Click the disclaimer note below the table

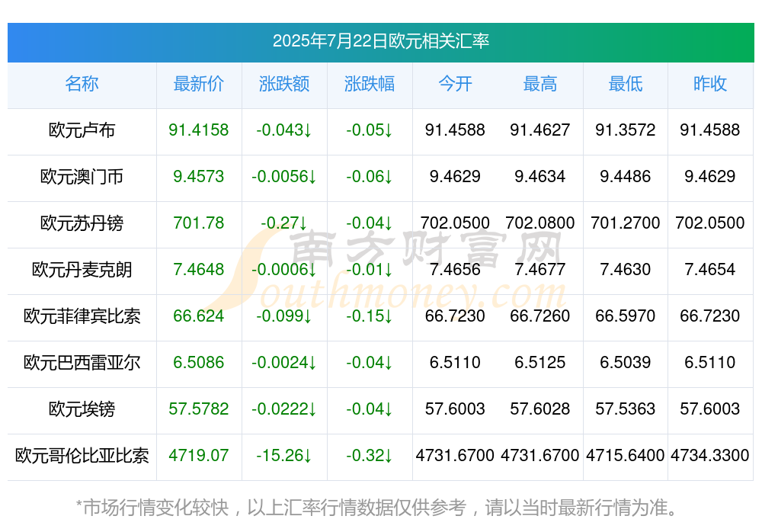pyautogui.click(x=376, y=508)
